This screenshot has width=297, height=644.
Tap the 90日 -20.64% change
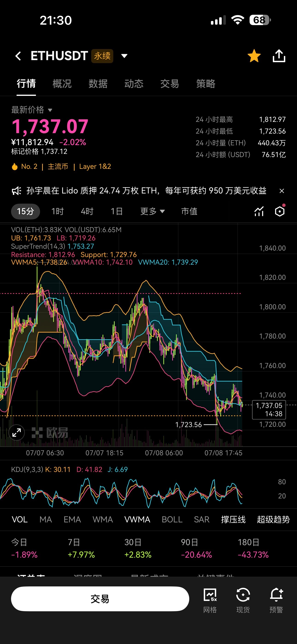(196, 548)
